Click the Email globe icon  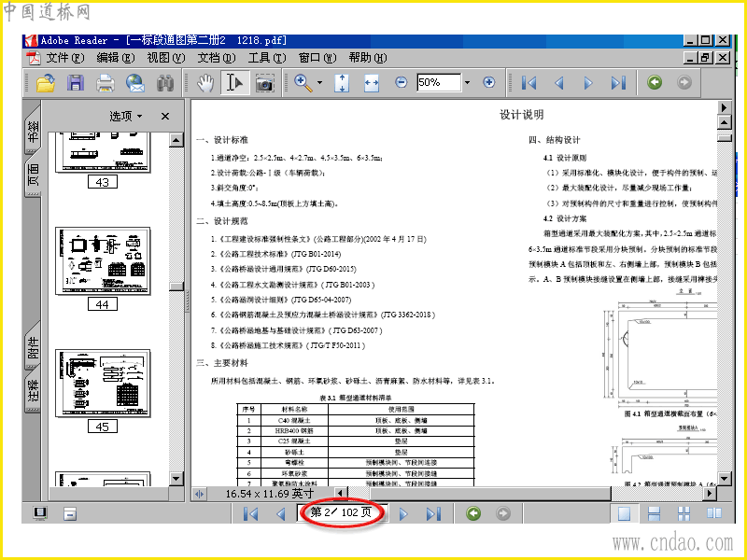[x=135, y=83]
